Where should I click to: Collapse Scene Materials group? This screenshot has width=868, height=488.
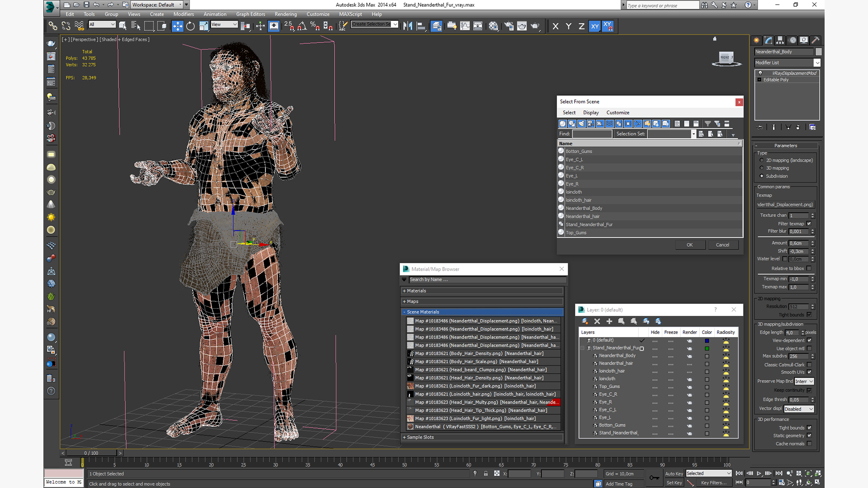pyautogui.click(x=483, y=312)
